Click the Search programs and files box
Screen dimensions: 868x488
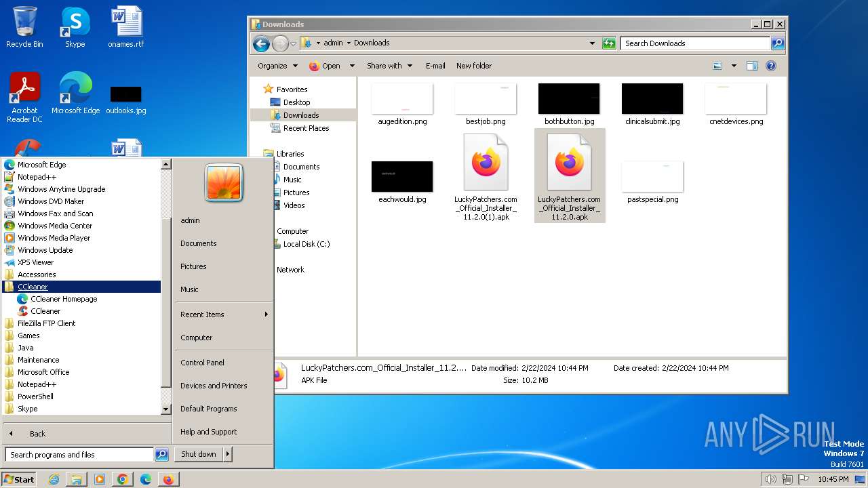point(80,455)
